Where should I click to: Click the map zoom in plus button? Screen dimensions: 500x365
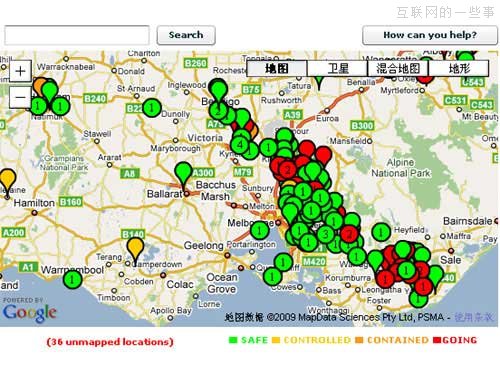point(20,71)
